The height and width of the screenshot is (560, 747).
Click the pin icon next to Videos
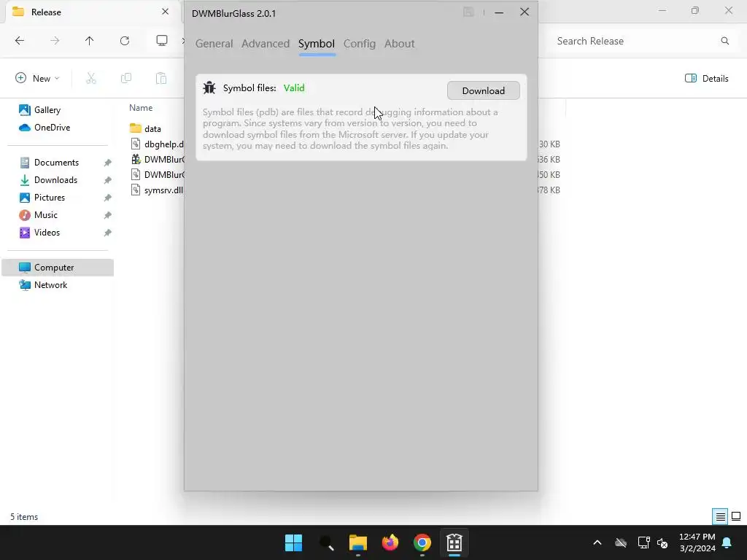(108, 233)
